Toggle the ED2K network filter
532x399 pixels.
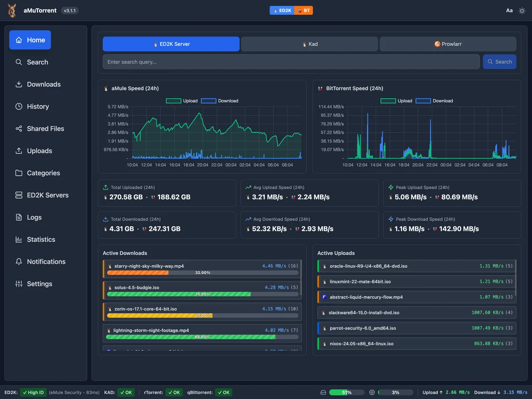282,10
